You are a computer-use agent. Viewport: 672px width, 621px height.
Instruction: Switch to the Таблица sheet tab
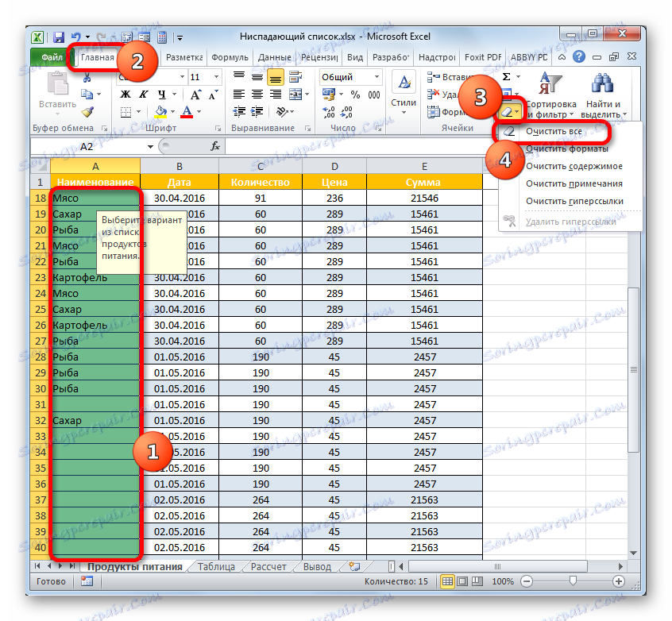216,566
